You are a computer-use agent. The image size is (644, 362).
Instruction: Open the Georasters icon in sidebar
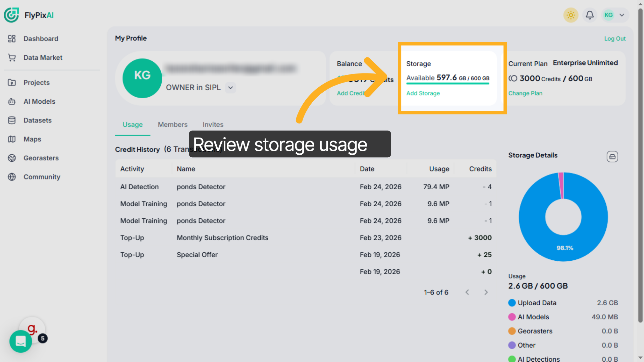click(x=12, y=158)
